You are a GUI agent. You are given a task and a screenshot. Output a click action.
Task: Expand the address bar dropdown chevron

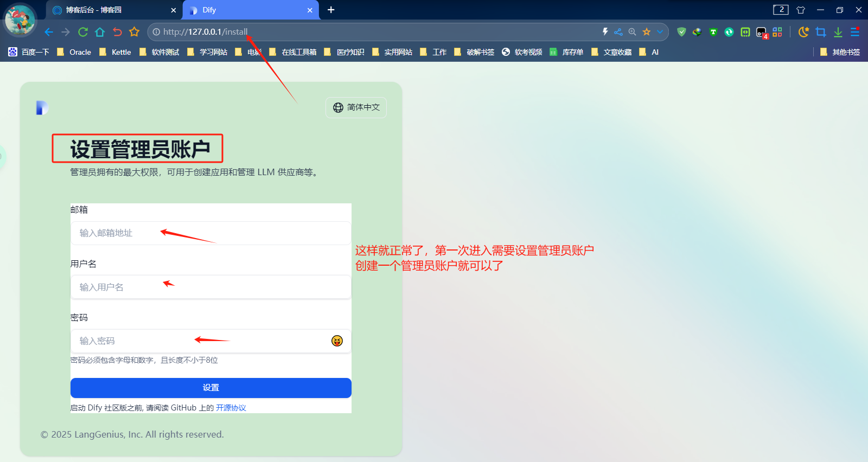tap(660, 32)
